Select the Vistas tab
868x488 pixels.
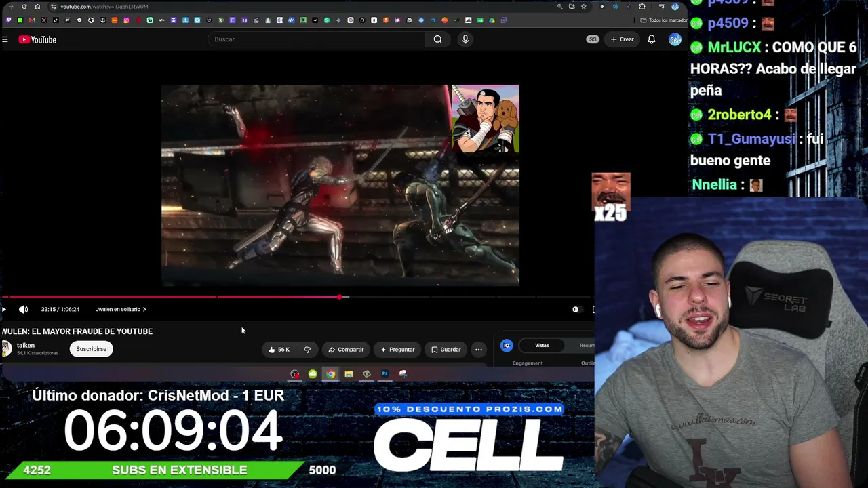point(542,346)
